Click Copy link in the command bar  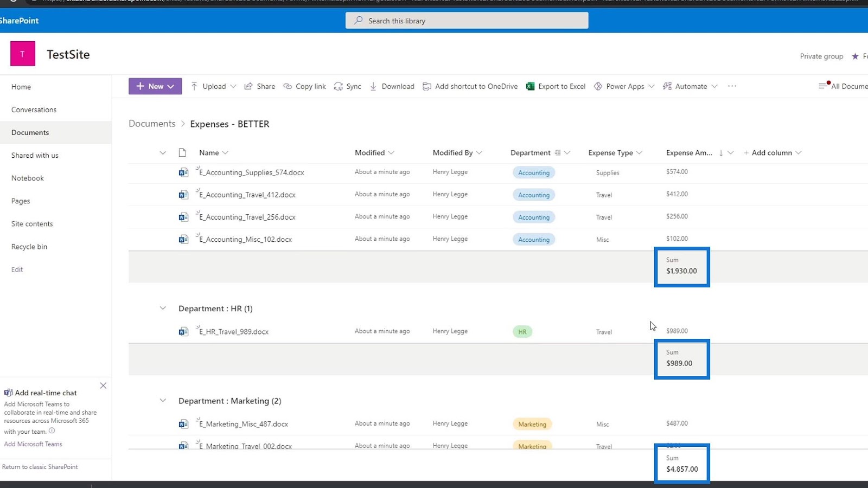[305, 86]
